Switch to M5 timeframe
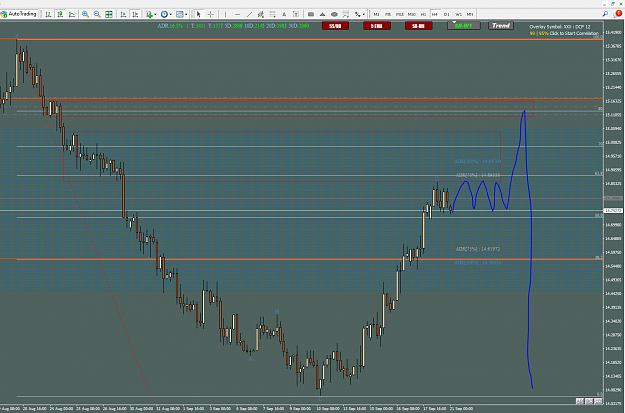 [x=388, y=14]
